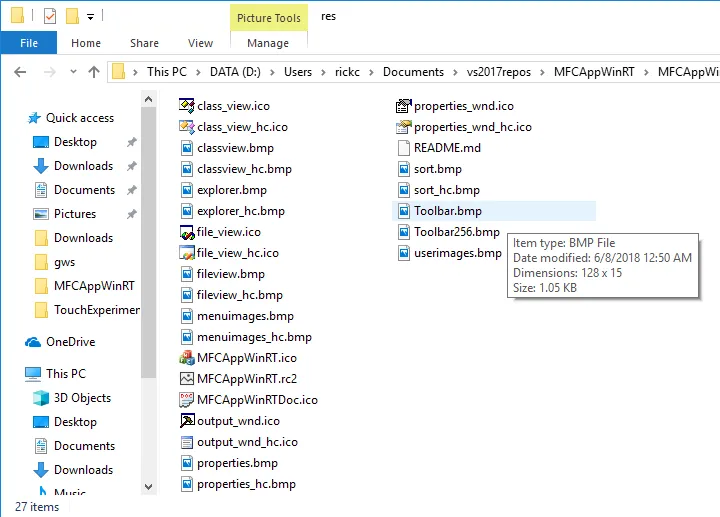Click the Properties checkmark icon in title bar

pyautogui.click(x=50, y=16)
